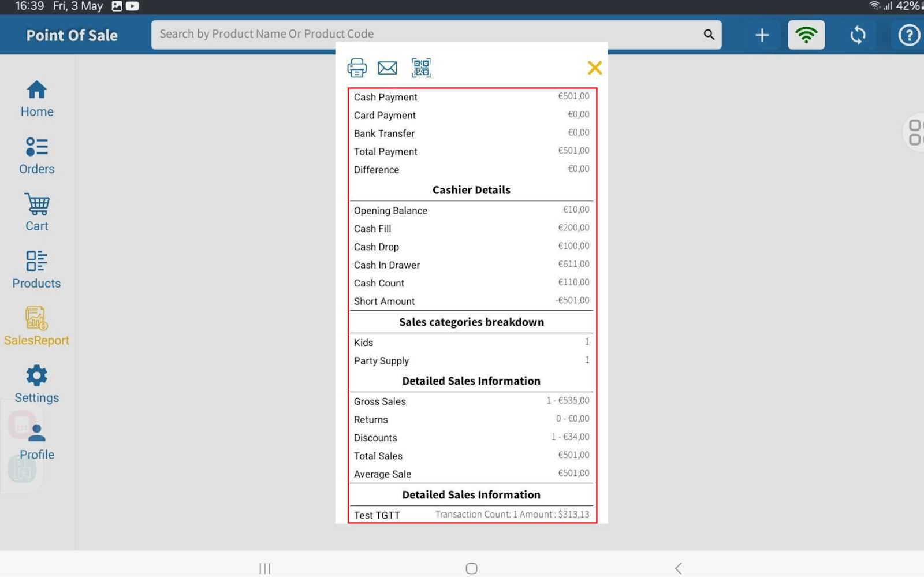Viewport: 924px width, 577px height.
Task: Open Orders from the sidebar
Action: [x=37, y=156]
